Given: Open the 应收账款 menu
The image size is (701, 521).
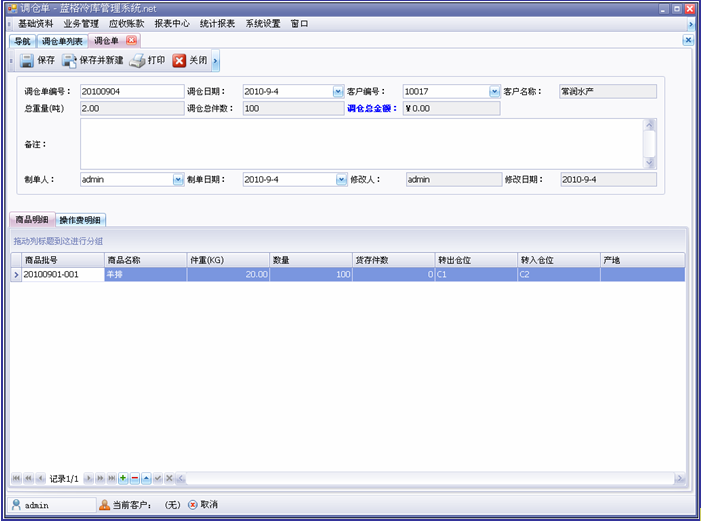Looking at the screenshot, I should 127,24.
